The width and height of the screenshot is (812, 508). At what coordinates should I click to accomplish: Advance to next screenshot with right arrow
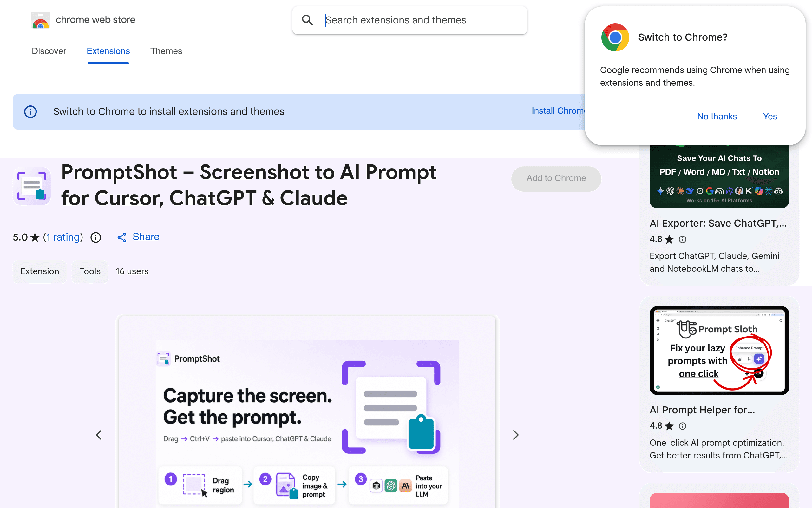tap(516, 435)
